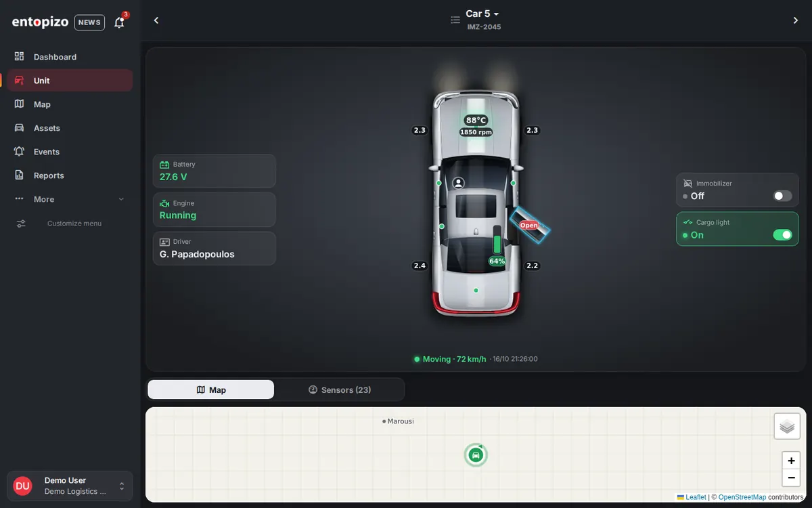
Task: Open the map layers selector icon
Action: tap(787, 427)
